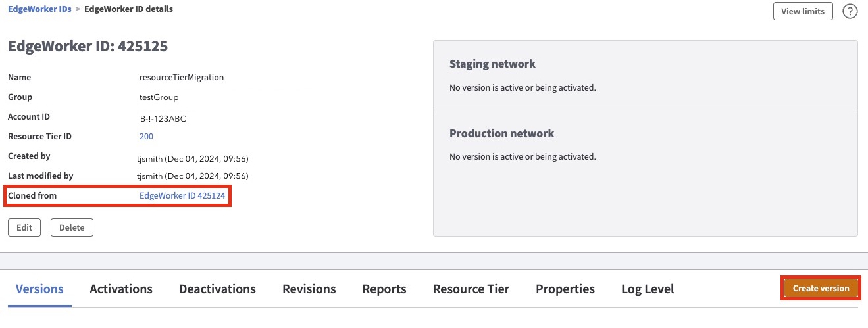
Task: Select the Log Level tab
Action: (x=647, y=289)
